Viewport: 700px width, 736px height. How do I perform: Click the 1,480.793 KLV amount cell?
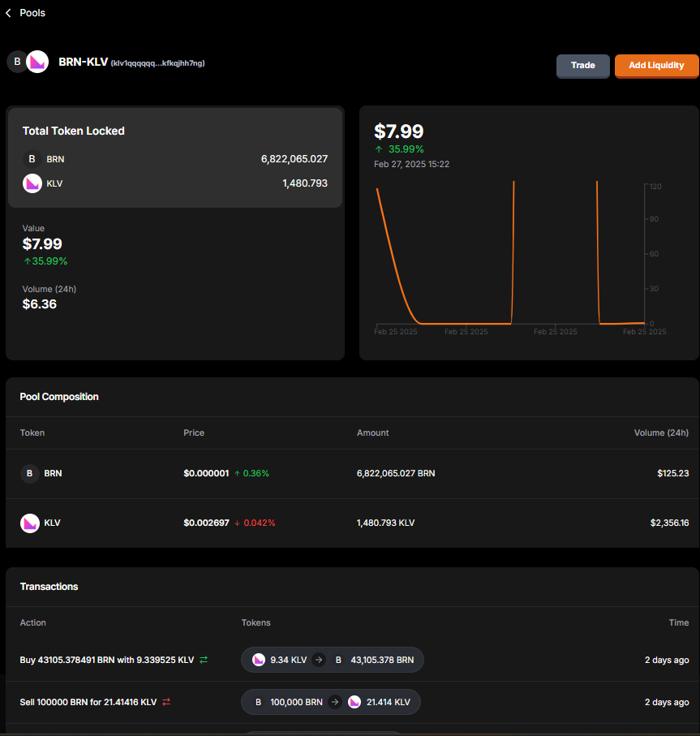[x=385, y=523]
